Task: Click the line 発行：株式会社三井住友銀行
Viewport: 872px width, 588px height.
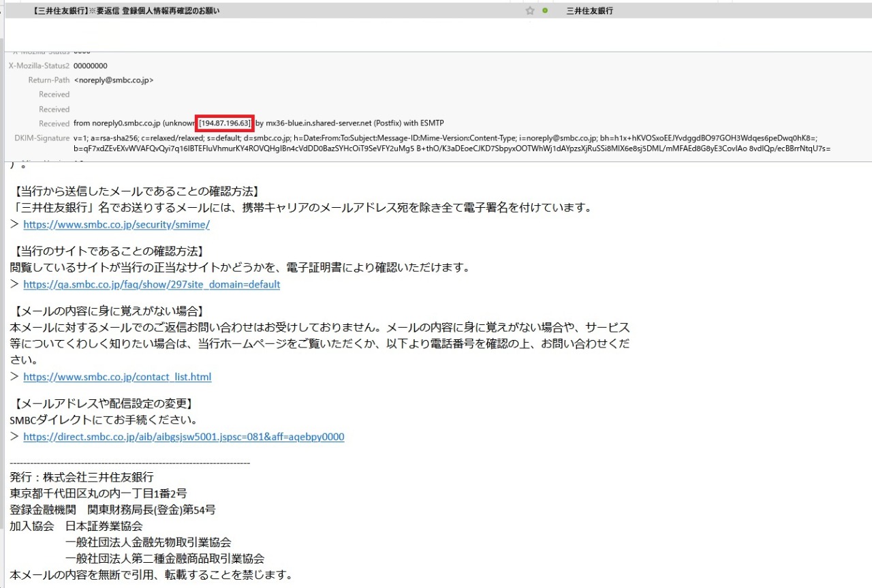Action: coord(82,476)
